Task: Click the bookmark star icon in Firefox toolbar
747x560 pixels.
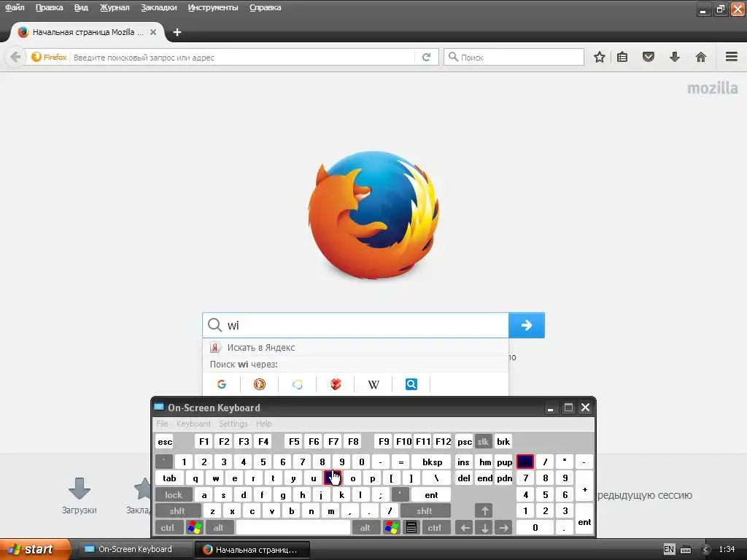Action: pyautogui.click(x=600, y=57)
